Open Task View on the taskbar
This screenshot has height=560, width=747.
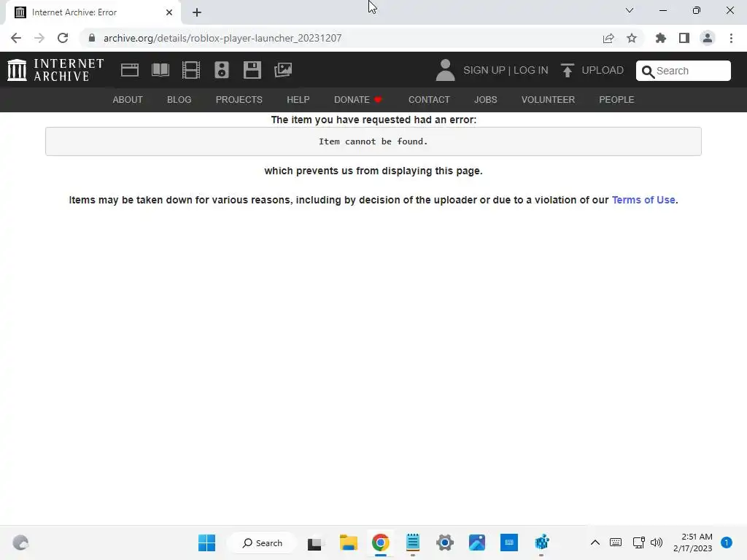click(314, 542)
